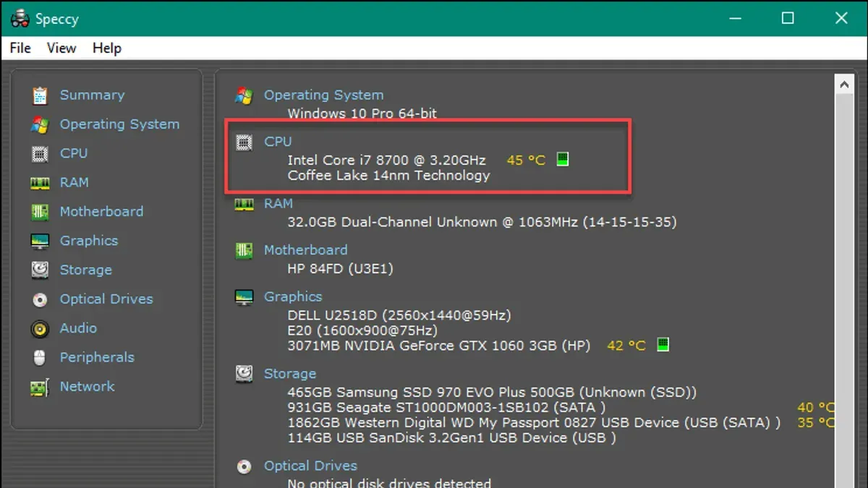Click the RAM stick icon beside RAM heading
This screenshot has height=488, width=868.
coord(244,204)
